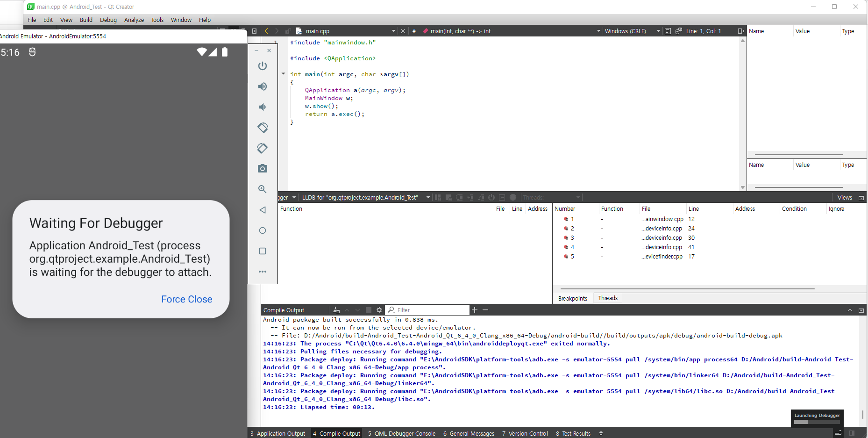
Task: Clear the Compile Output pane with broom icon
Action: [x=336, y=310]
